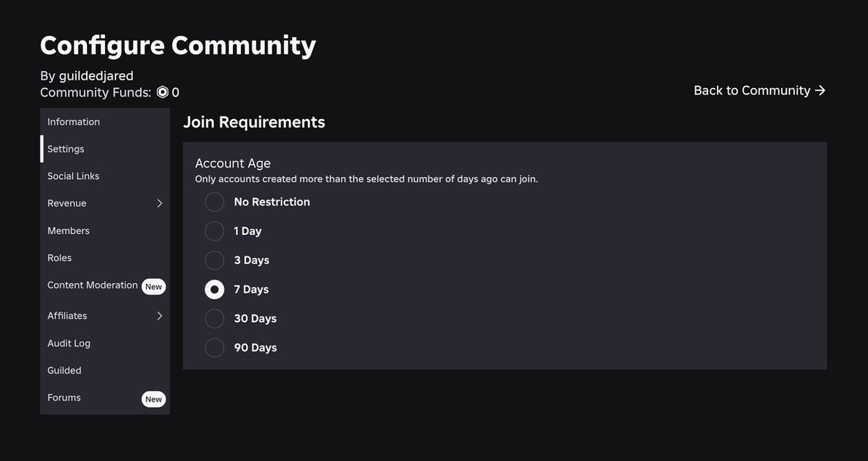Select the 3 Days join requirement

tap(214, 260)
